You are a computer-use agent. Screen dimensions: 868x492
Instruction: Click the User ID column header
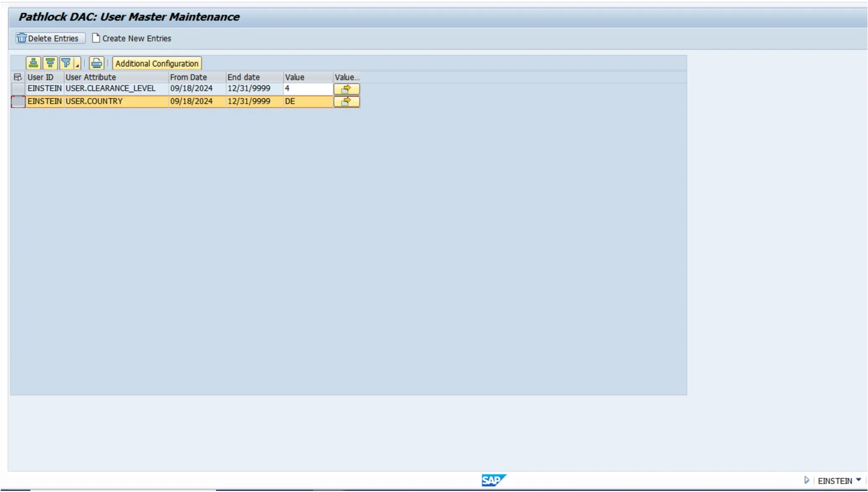pos(45,77)
